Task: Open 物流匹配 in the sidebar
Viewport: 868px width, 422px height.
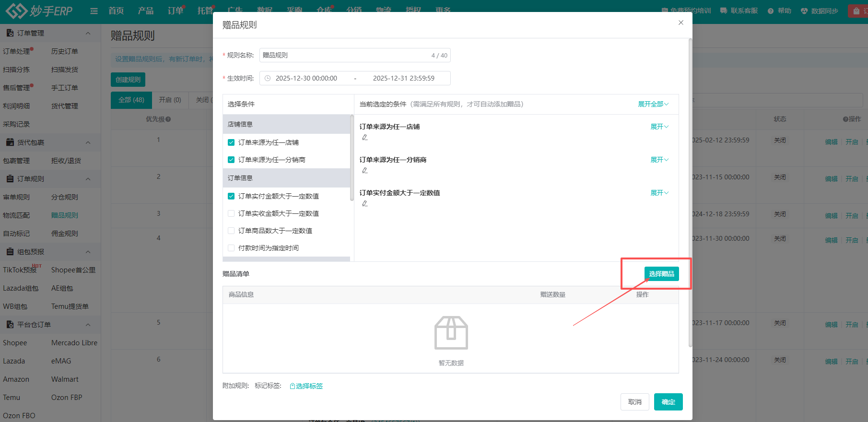Action: (x=16, y=215)
